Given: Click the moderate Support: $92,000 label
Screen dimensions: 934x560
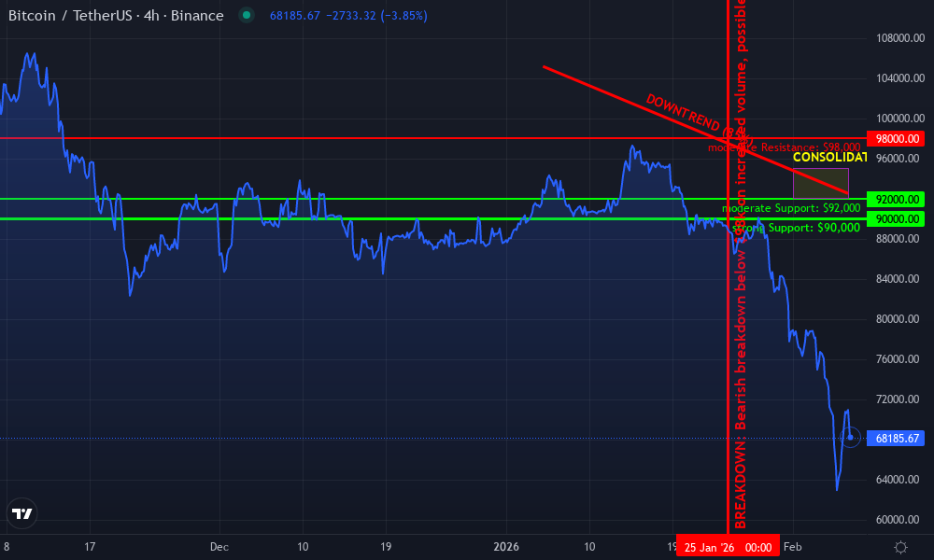Looking at the screenshot, I should (x=790, y=208).
